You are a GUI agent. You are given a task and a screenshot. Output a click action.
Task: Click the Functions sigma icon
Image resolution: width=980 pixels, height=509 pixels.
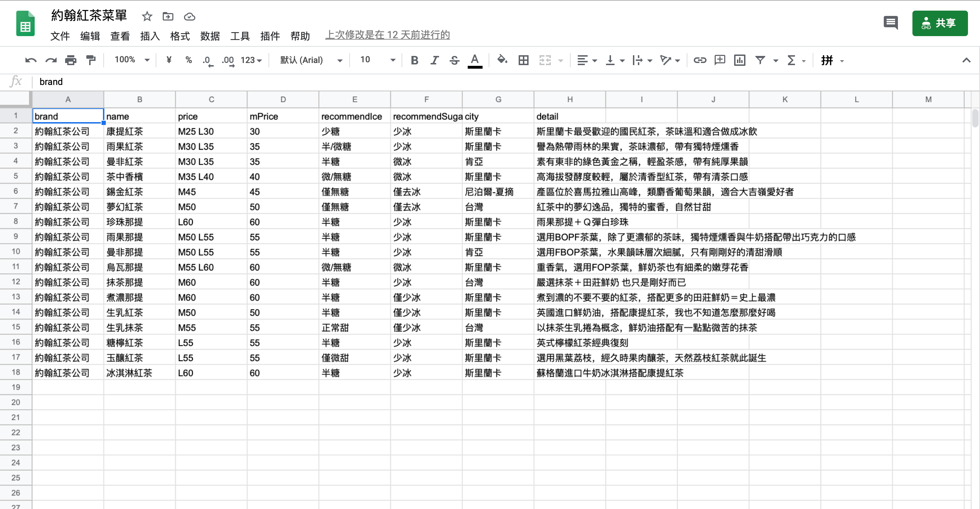click(x=791, y=60)
